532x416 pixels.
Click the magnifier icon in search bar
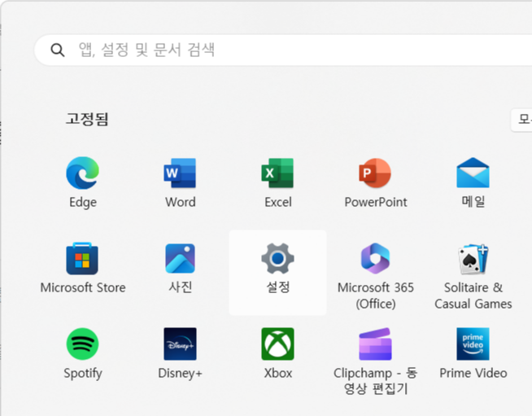tap(57, 50)
